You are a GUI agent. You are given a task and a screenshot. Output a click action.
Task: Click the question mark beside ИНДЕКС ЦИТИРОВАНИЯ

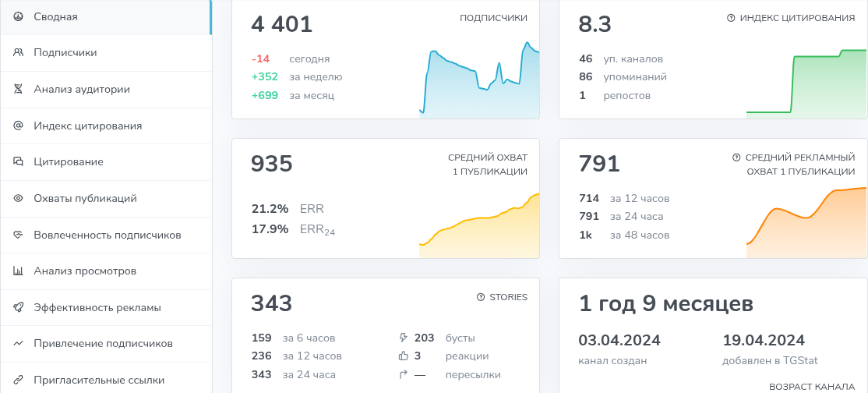point(731,18)
